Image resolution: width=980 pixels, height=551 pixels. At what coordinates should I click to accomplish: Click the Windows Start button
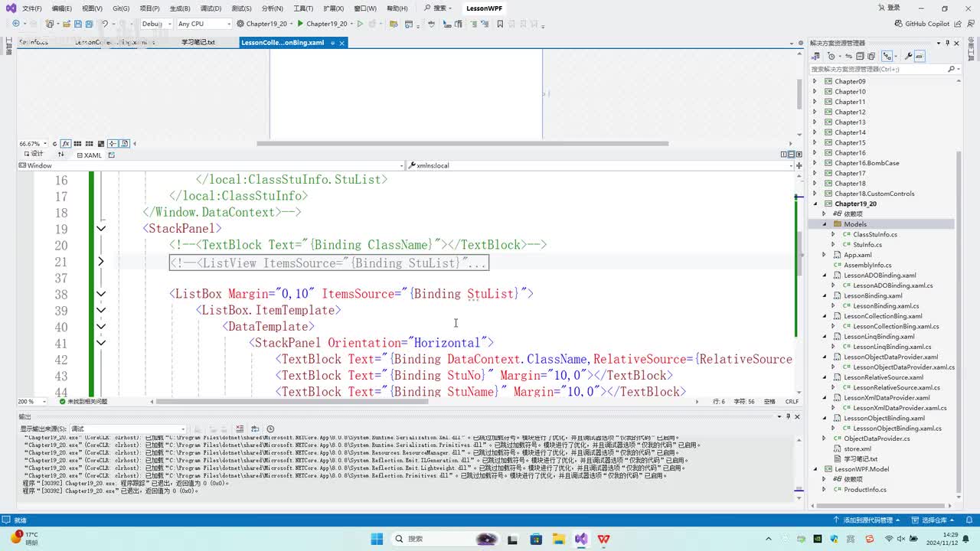point(377,539)
